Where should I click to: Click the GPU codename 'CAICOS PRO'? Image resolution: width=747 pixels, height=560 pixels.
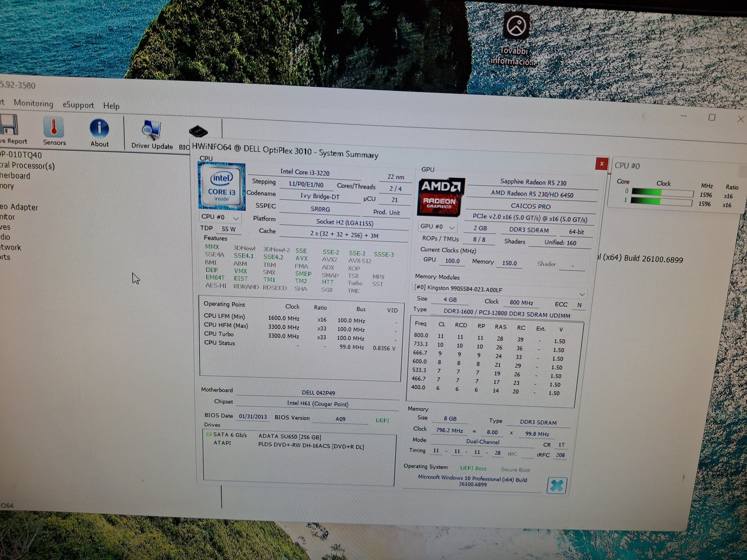point(531,206)
